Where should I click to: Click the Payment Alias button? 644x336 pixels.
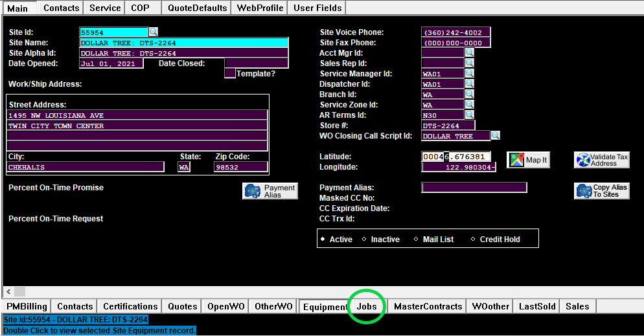270,191
